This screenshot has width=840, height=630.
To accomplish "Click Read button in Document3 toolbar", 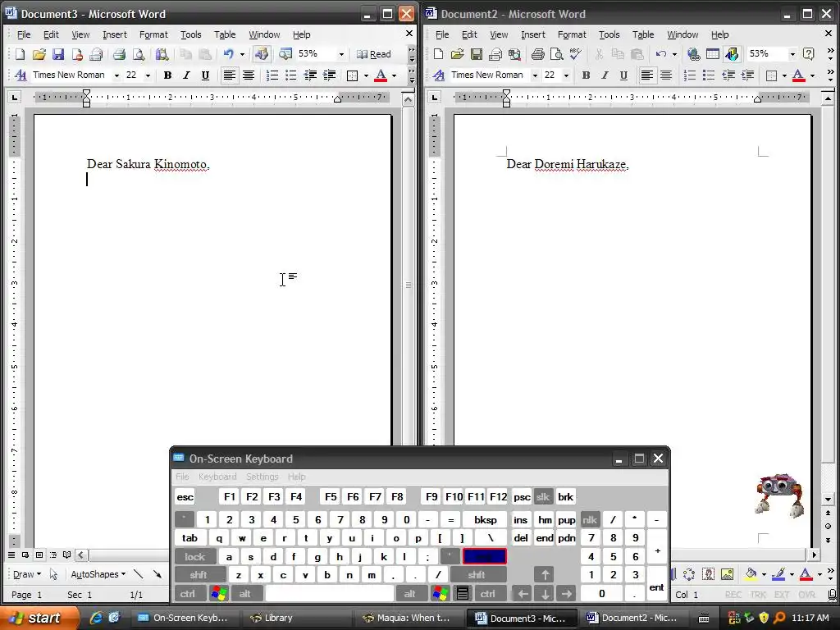I will pyautogui.click(x=374, y=54).
